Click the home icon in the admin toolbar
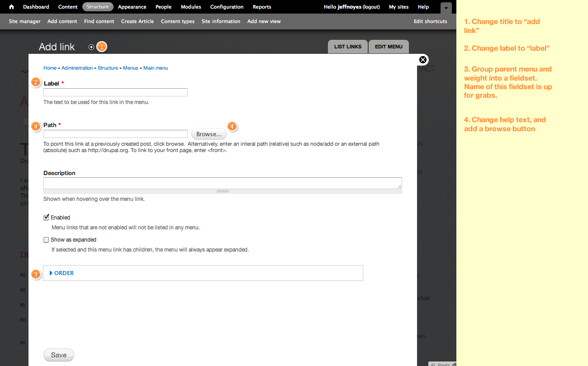588x366 pixels. click(12, 7)
